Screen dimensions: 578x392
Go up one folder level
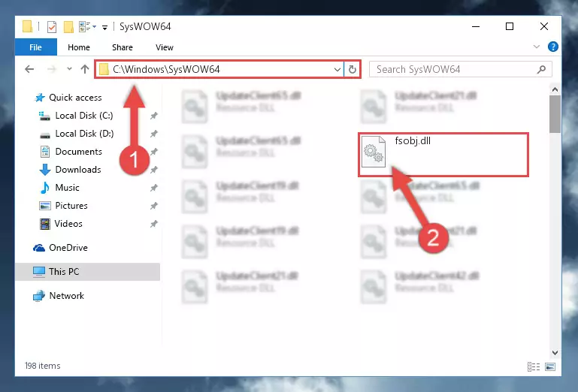[85, 69]
